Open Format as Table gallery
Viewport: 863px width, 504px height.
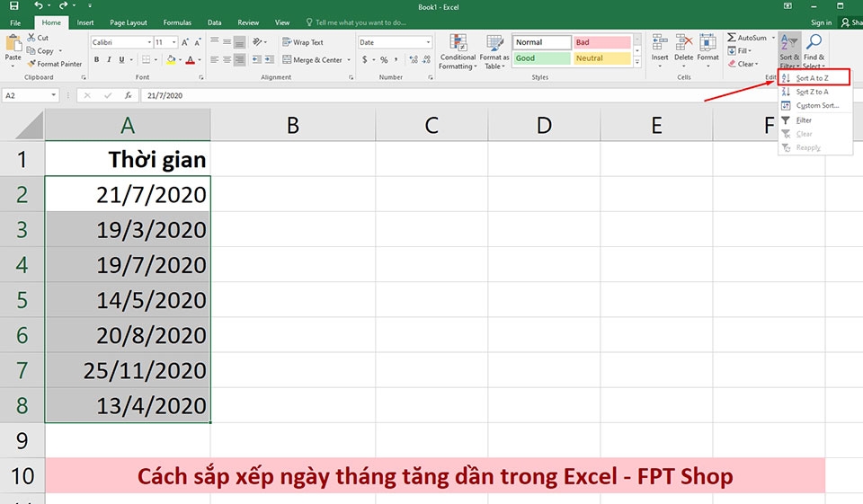(x=494, y=52)
